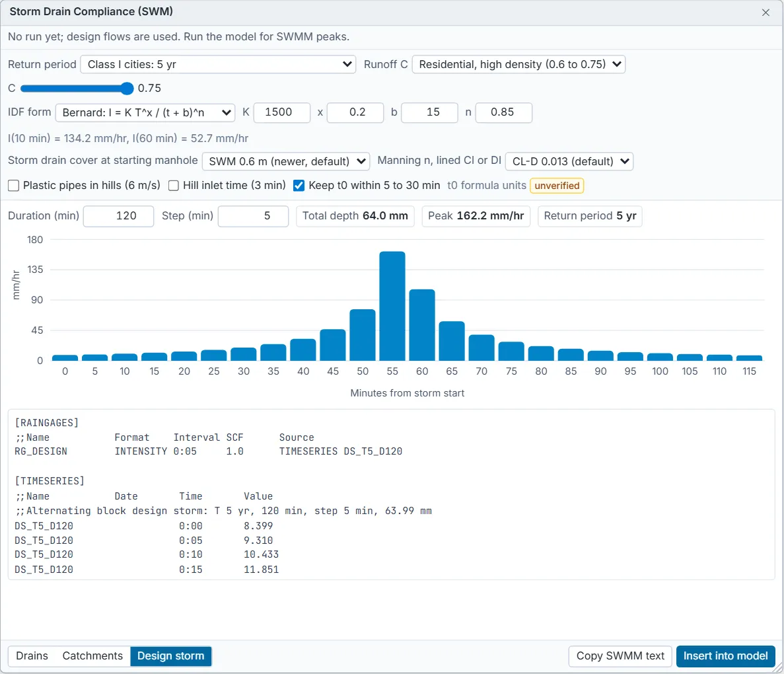This screenshot has width=784, height=674.
Task: Click the x exponent input field
Action: coord(355,112)
